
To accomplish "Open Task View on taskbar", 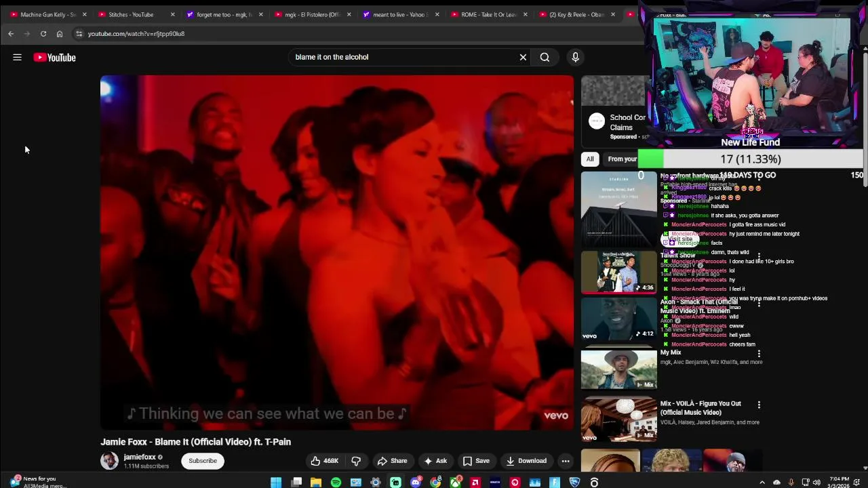I will tap(296, 483).
